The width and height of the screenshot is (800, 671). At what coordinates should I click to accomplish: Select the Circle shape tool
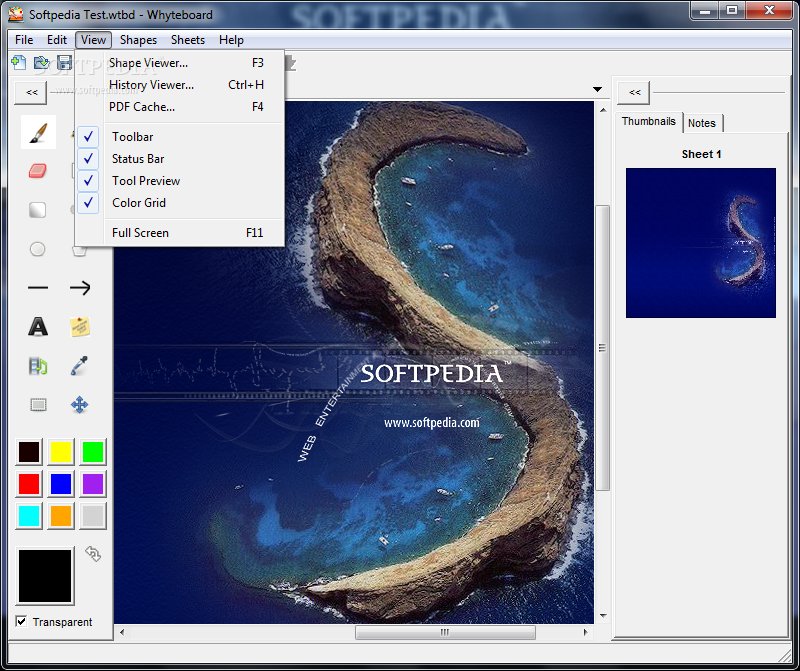[x=37, y=249]
